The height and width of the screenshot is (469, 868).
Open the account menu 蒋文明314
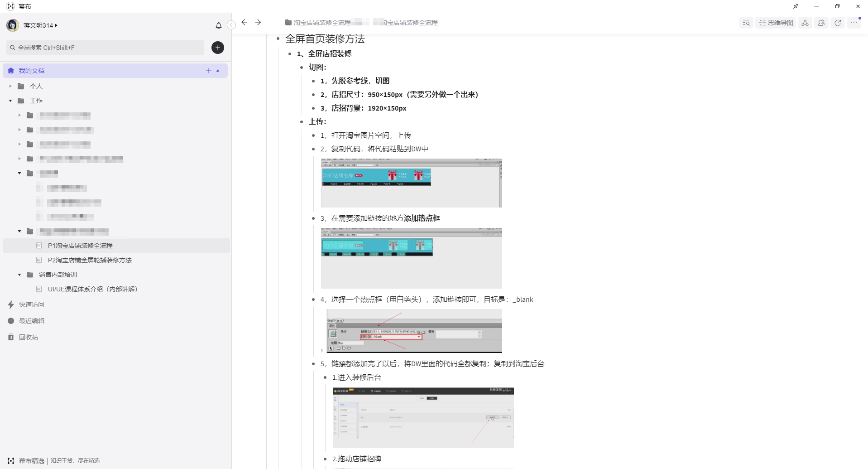(40, 25)
